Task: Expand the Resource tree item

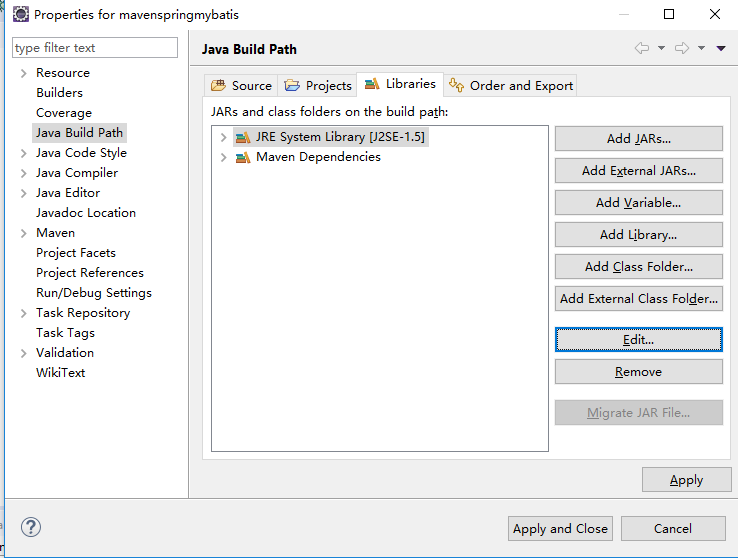Action: pyautogui.click(x=24, y=73)
